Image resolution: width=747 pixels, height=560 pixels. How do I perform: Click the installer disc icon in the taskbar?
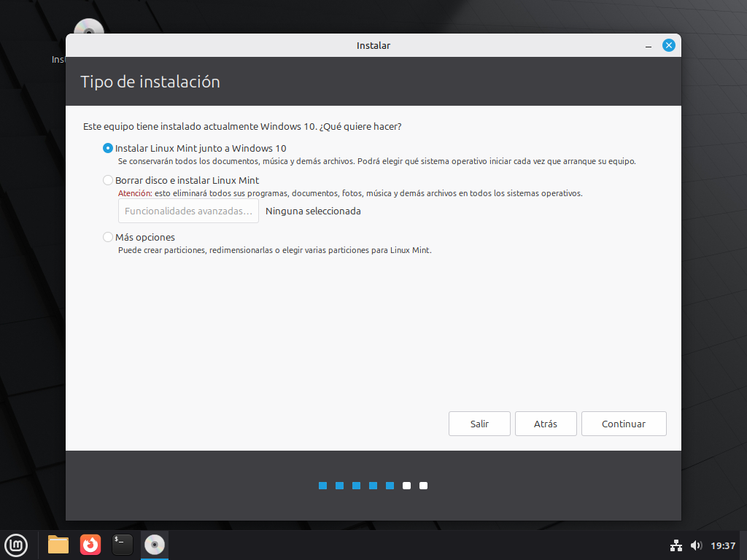[154, 545]
